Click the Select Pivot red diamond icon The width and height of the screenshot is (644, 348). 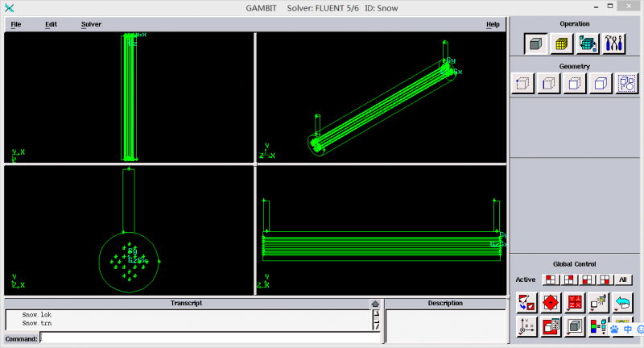tap(551, 303)
